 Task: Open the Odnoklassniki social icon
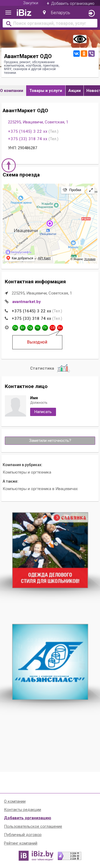click(84, 54)
